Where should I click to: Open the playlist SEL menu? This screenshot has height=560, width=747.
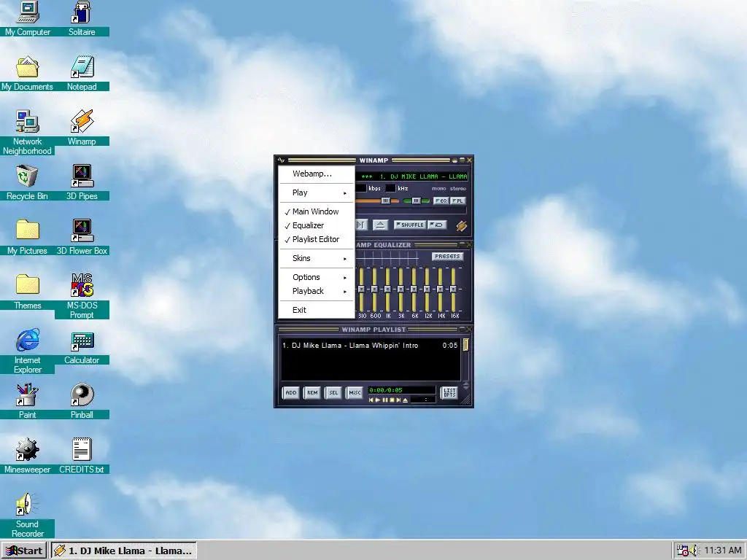click(333, 393)
